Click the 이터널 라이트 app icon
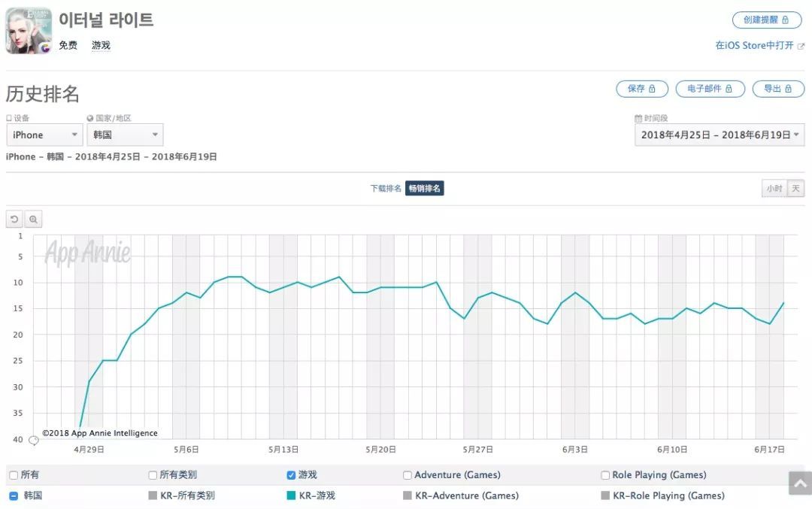812x509 pixels. click(x=29, y=31)
